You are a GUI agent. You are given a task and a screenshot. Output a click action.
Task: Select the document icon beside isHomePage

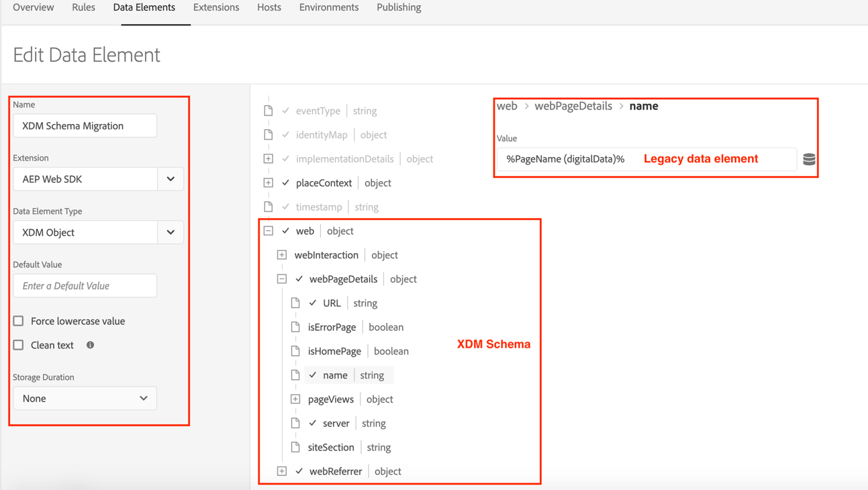(295, 350)
